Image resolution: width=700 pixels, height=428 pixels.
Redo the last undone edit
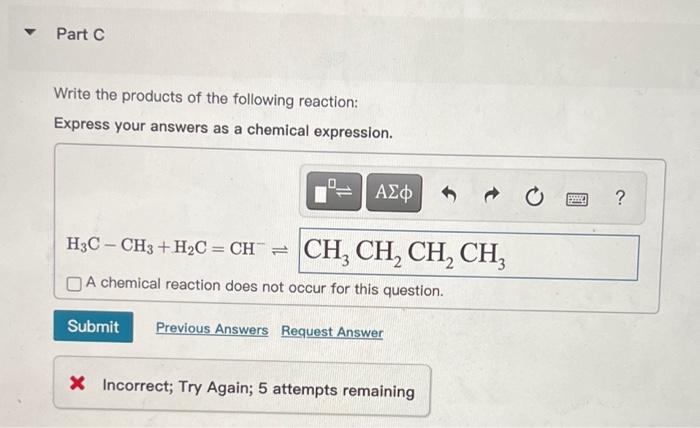pos(492,195)
